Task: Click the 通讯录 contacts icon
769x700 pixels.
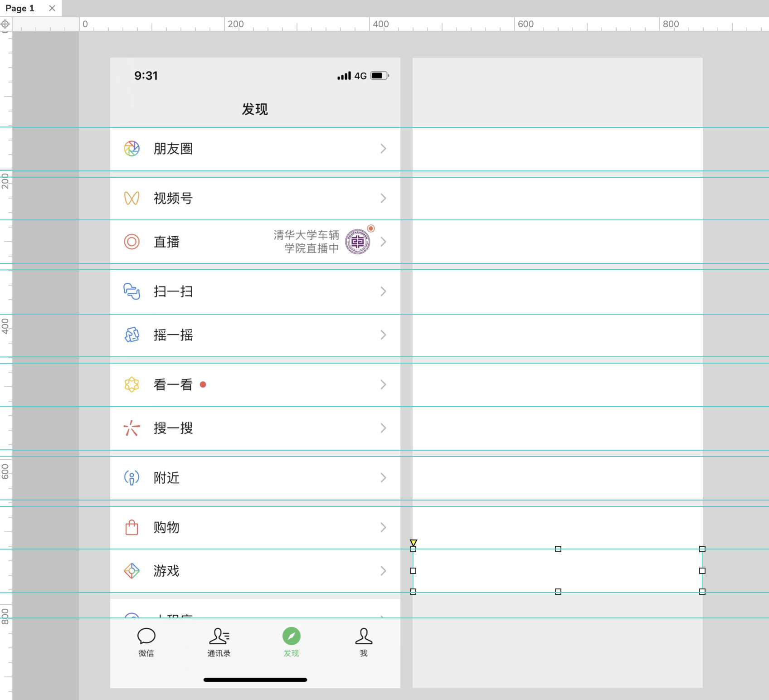Action: (219, 636)
